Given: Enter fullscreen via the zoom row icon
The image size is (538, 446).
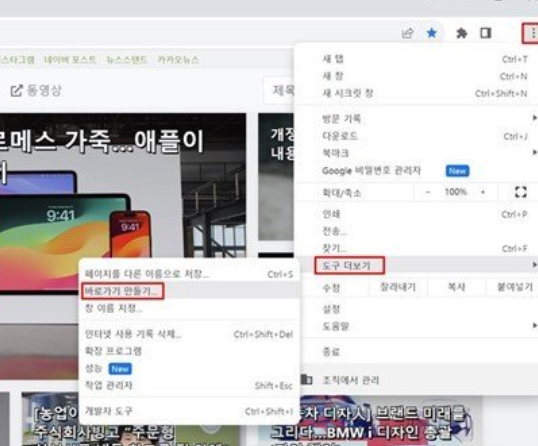Looking at the screenshot, I should pos(521,192).
